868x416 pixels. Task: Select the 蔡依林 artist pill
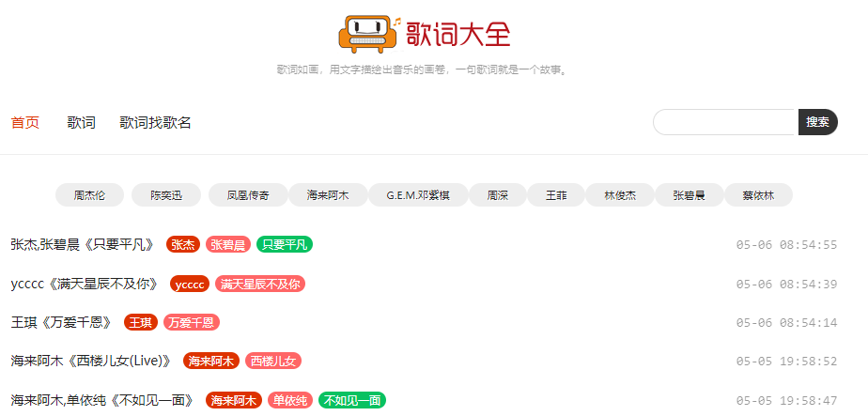[x=758, y=195]
